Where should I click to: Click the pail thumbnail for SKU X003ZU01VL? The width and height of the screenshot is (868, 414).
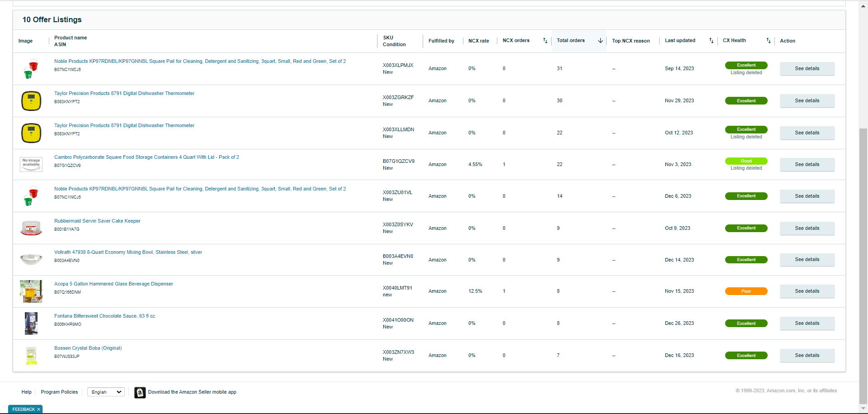pyautogui.click(x=31, y=196)
